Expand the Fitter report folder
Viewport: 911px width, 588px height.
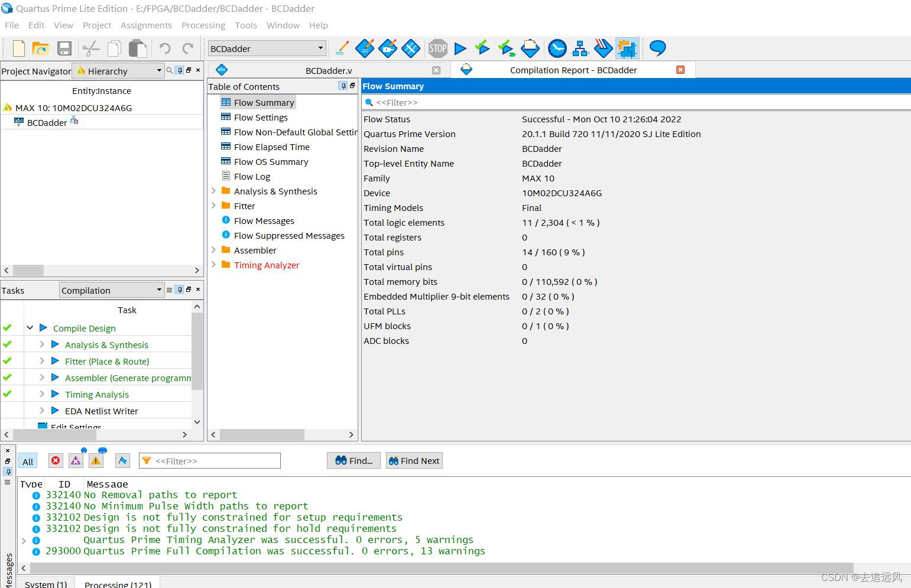(214, 206)
